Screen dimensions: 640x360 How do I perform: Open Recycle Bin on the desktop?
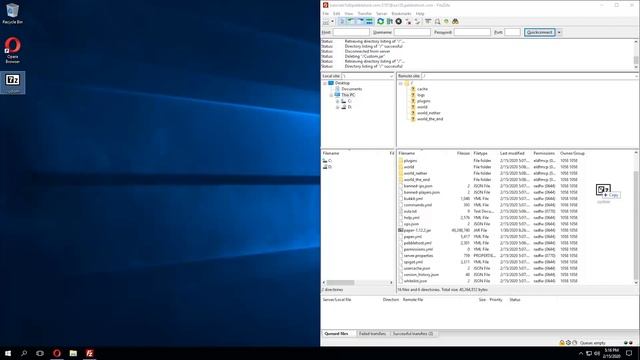13,13
